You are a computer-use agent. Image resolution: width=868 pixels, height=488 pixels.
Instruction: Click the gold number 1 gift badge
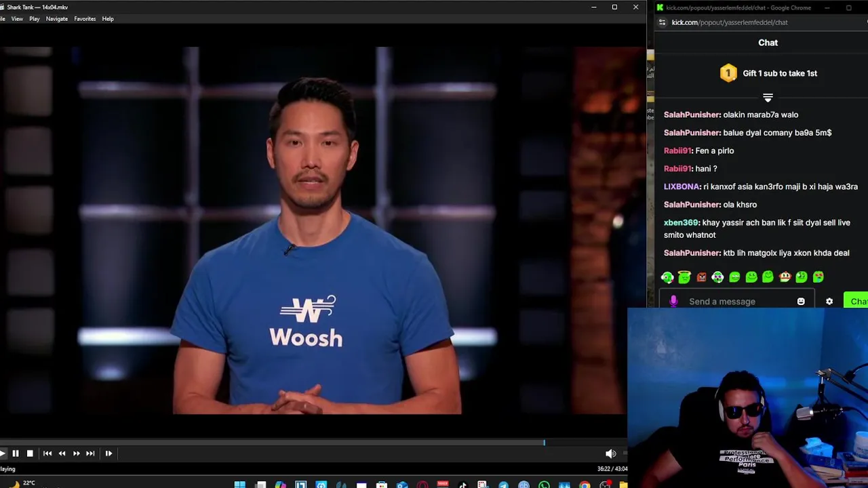[x=728, y=73]
